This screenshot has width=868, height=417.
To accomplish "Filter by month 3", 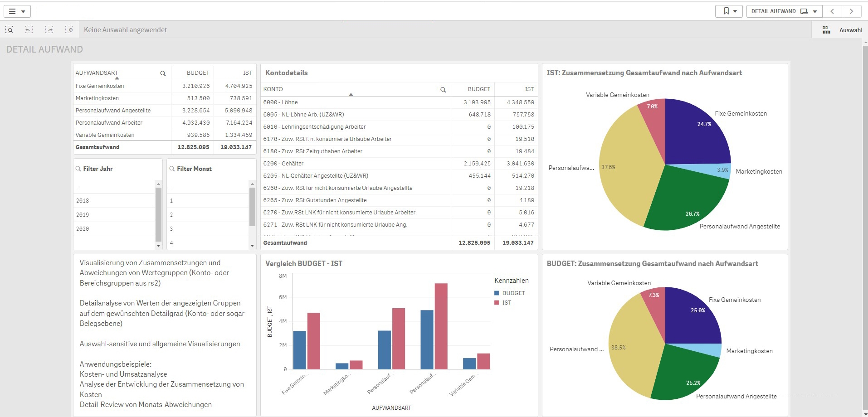I will 208,229.
